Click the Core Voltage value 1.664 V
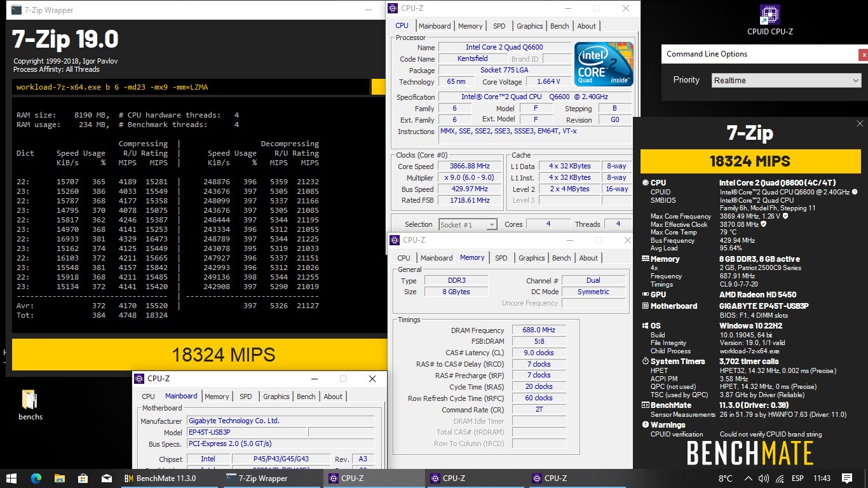 (x=548, y=82)
